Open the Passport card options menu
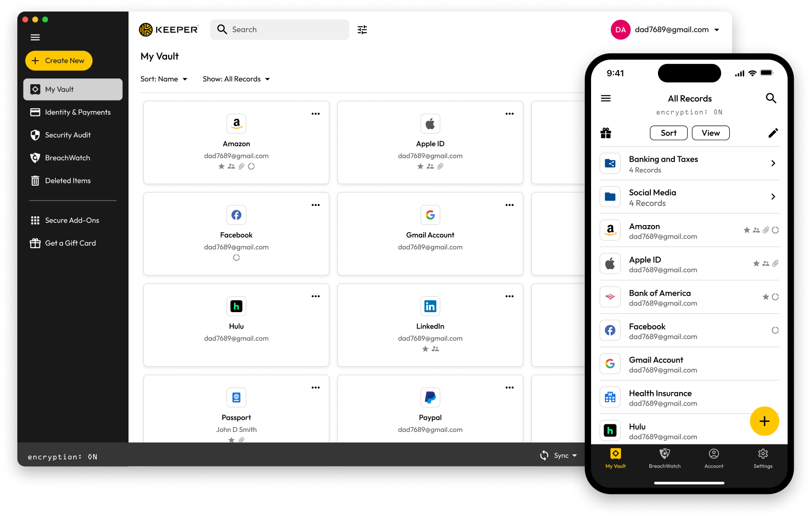Screen dimensions: 812x518 (x=316, y=388)
